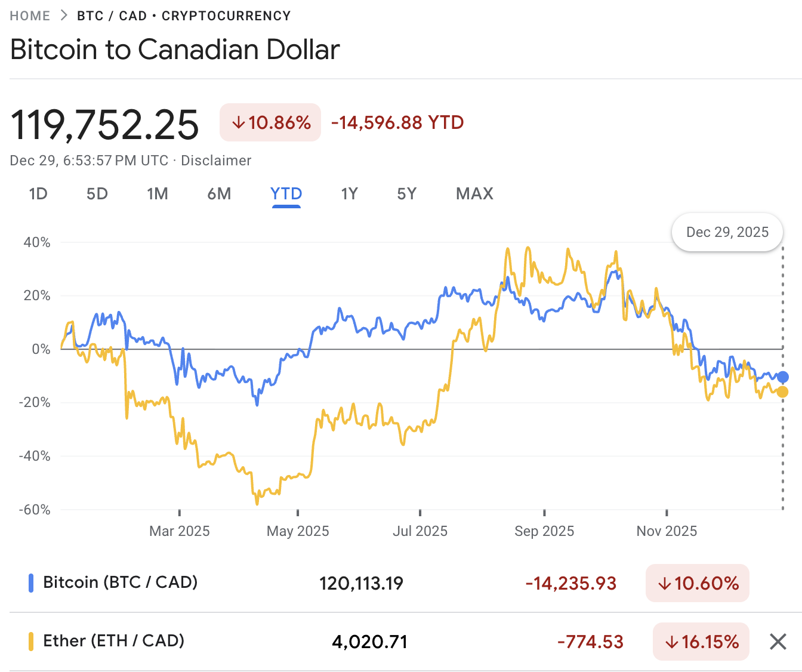Switch to the 5Y range tab
802x672 pixels.
click(406, 194)
